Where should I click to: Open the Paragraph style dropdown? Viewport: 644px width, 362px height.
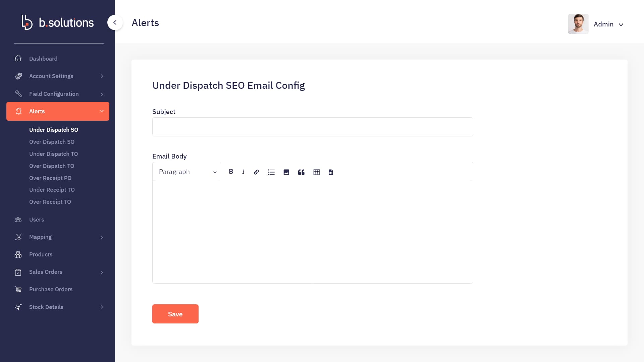pos(187,172)
